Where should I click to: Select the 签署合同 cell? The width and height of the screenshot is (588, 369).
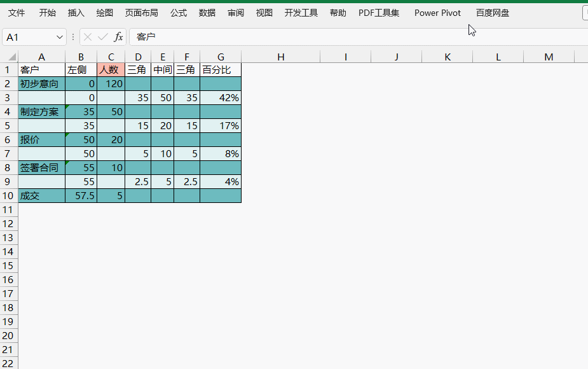(x=41, y=168)
